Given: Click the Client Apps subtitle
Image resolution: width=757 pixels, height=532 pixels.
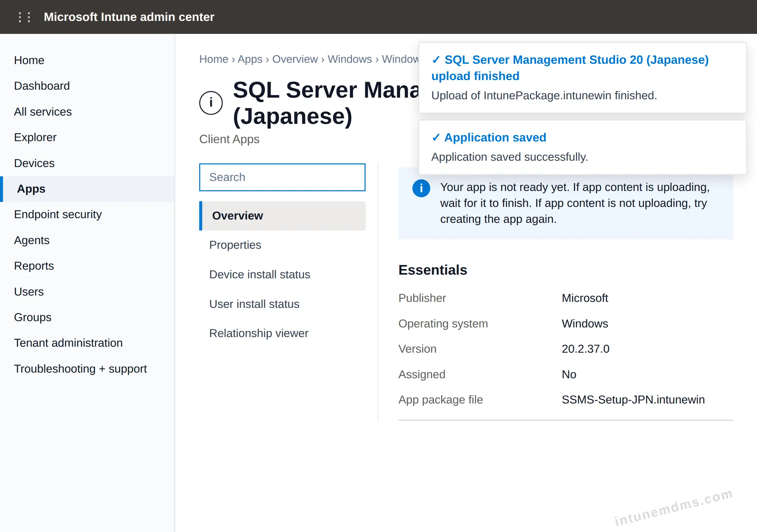Looking at the screenshot, I should pos(229,139).
